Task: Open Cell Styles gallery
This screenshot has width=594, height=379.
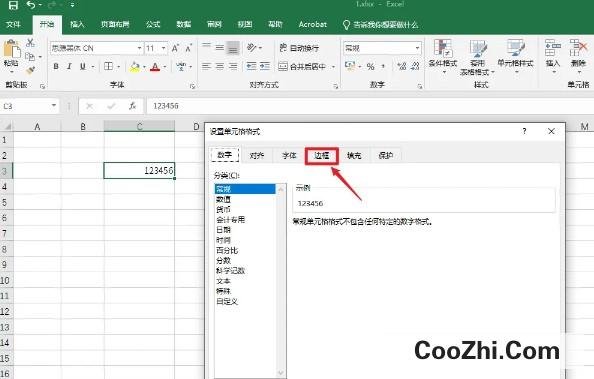Action: click(515, 56)
